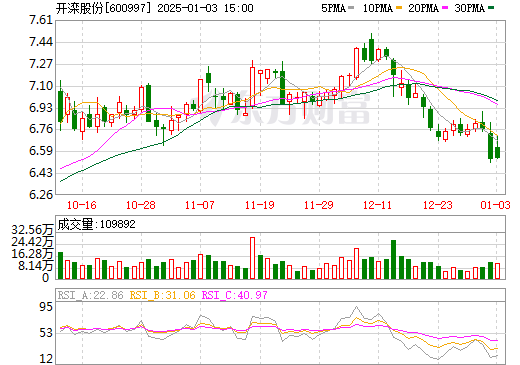Click the 7.10 price axis label

[41, 86]
